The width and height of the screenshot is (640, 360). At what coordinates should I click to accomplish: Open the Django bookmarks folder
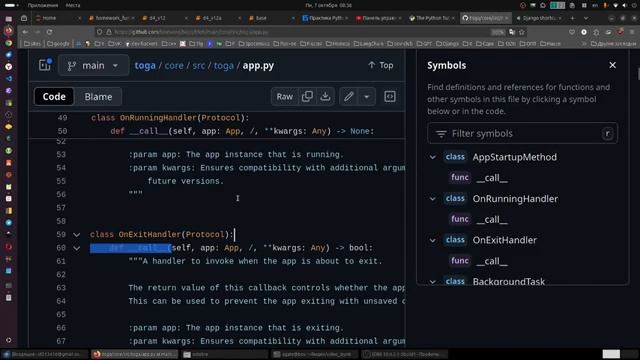[447, 44]
